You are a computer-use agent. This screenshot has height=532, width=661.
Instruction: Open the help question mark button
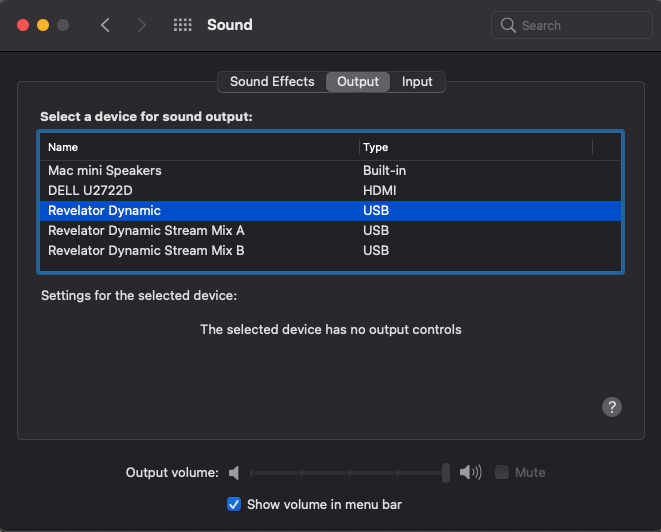(x=612, y=407)
